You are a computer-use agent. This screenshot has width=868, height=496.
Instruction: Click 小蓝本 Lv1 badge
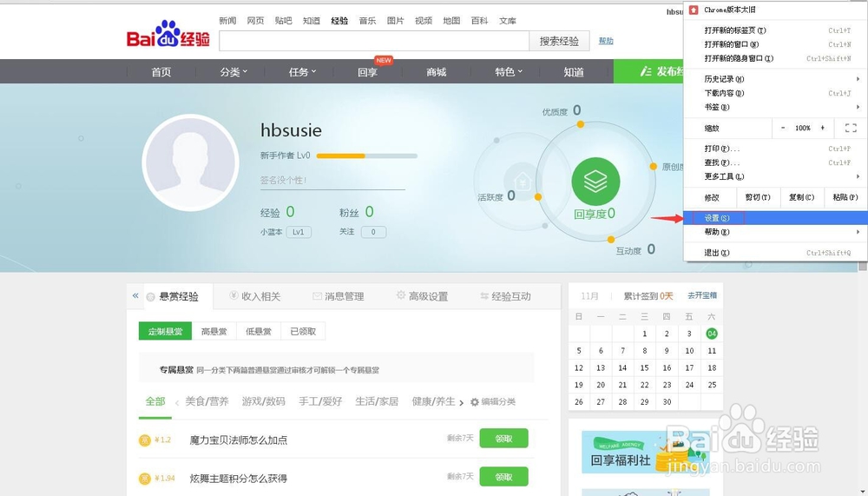[x=299, y=232]
